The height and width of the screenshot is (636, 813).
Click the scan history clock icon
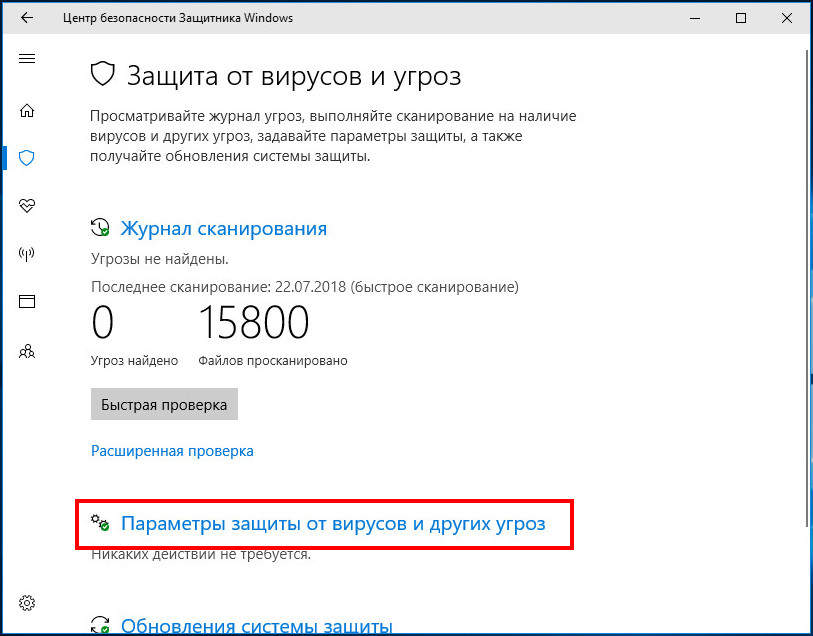click(100, 228)
